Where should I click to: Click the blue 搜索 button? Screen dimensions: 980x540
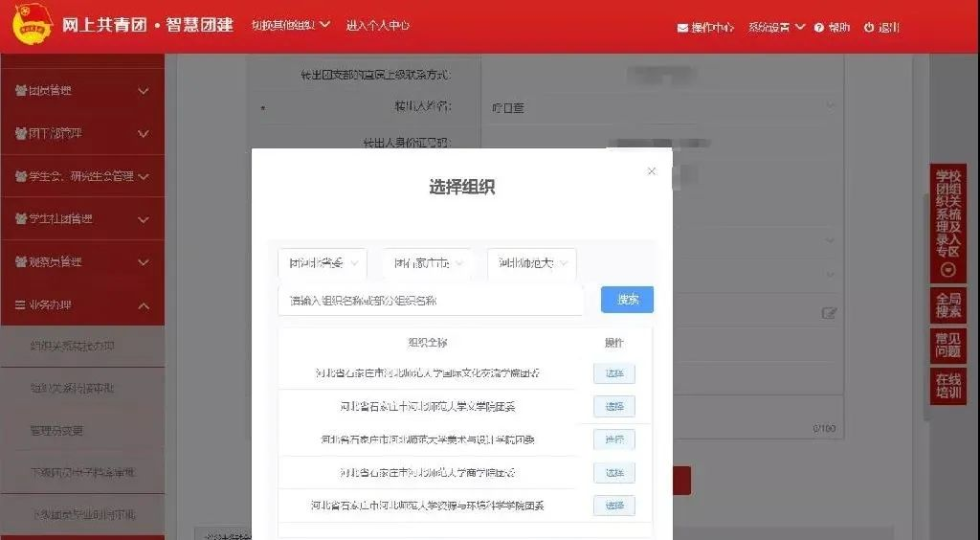coord(627,300)
